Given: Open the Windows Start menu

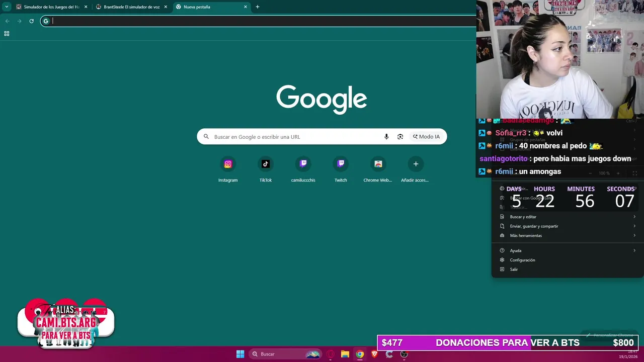Looking at the screenshot, I should pos(240,354).
